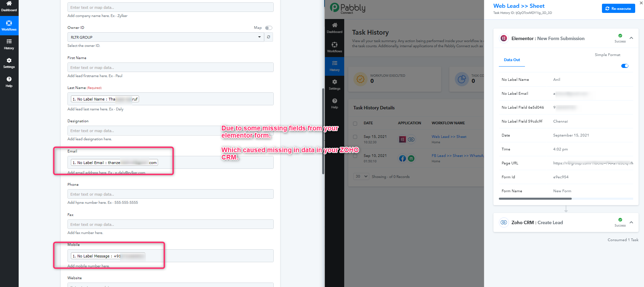644x287 pixels.
Task: Click the 'Chennai' data value
Action: (x=561, y=121)
